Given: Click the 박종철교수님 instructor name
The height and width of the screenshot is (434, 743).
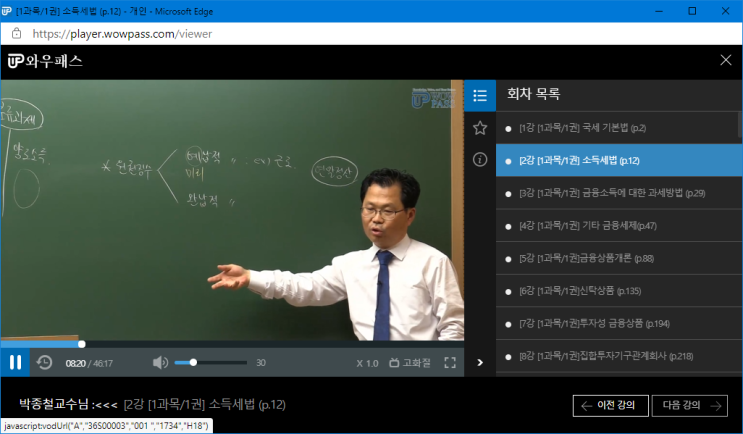Looking at the screenshot, I should point(54,404).
